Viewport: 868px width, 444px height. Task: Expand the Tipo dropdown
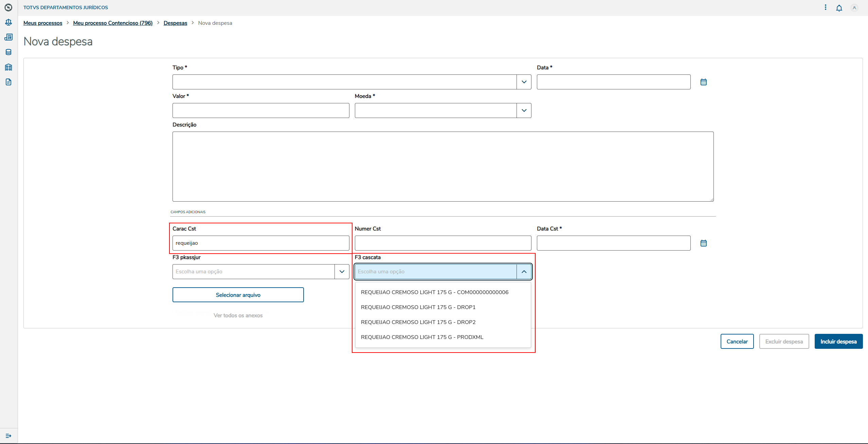pos(524,82)
